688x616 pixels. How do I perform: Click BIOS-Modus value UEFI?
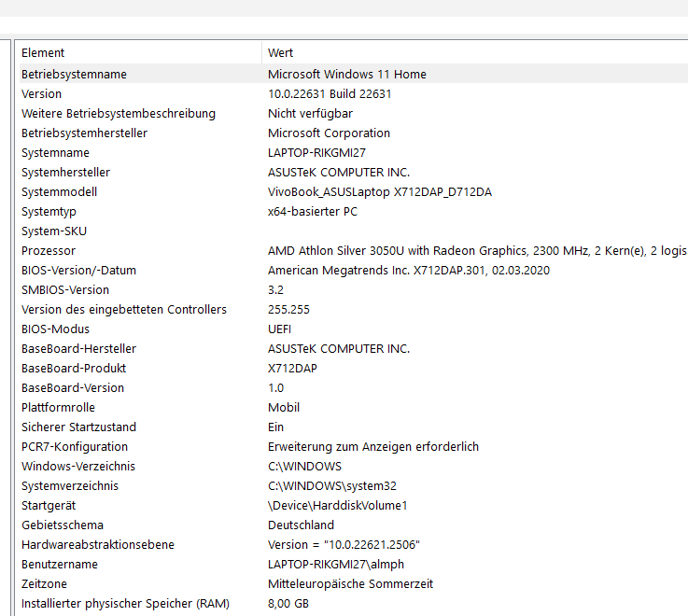point(279,329)
